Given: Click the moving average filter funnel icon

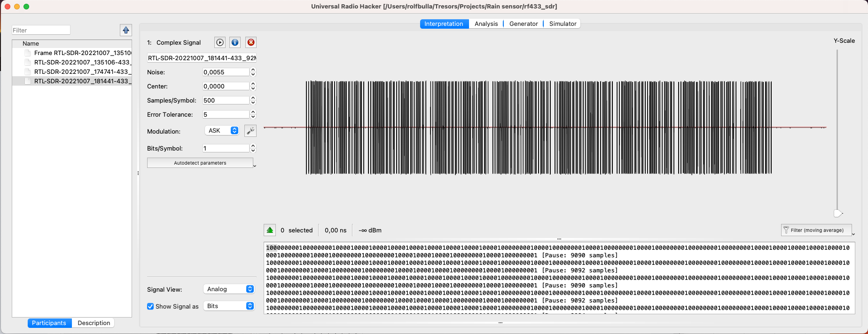Looking at the screenshot, I should [x=786, y=230].
